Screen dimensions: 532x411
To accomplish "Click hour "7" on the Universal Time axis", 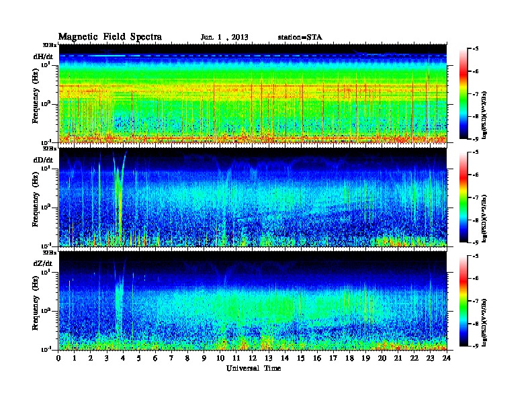I will (x=171, y=359).
